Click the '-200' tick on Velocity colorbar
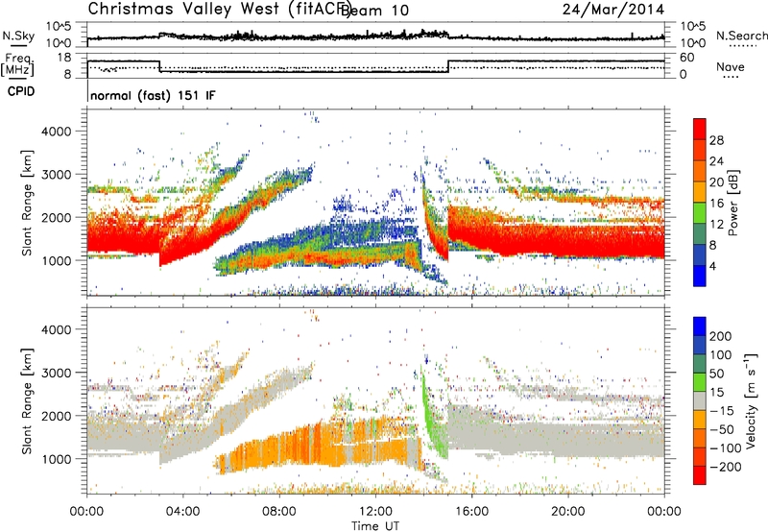The height and width of the screenshot is (532, 768). point(725,467)
